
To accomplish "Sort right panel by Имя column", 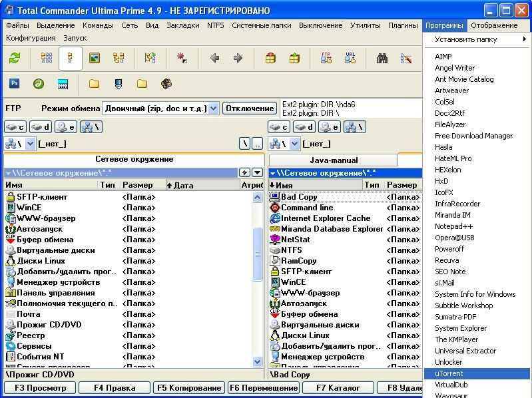I will click(x=316, y=185).
